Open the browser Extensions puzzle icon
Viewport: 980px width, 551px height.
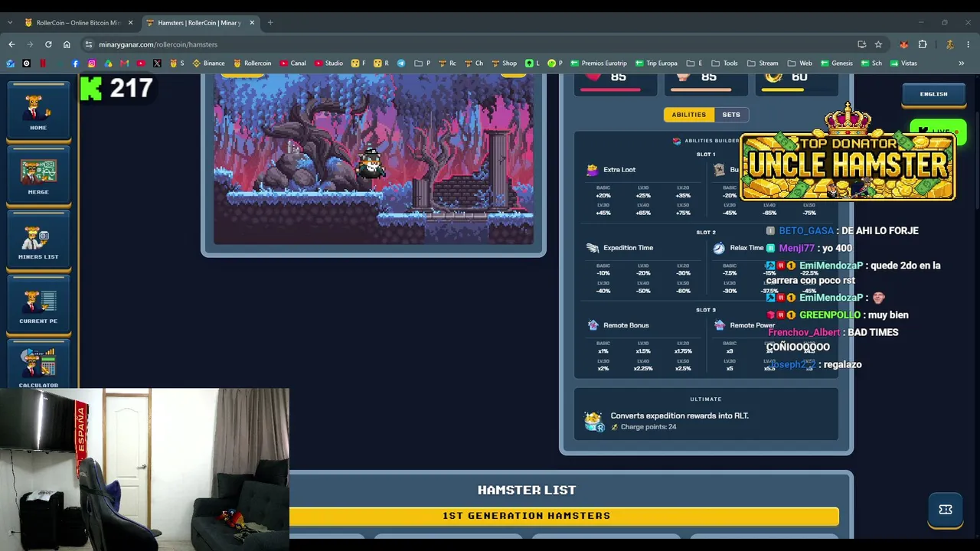coord(923,44)
